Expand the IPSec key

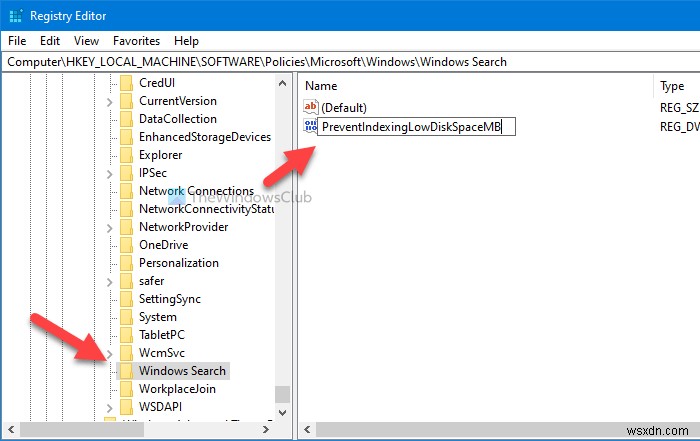[109, 174]
